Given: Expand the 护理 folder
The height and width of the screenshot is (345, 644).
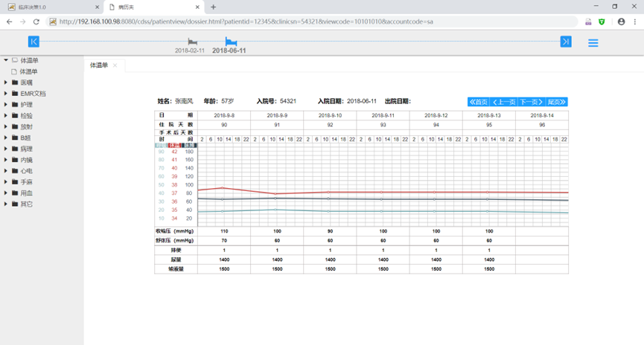Looking at the screenshot, I should 6,105.
